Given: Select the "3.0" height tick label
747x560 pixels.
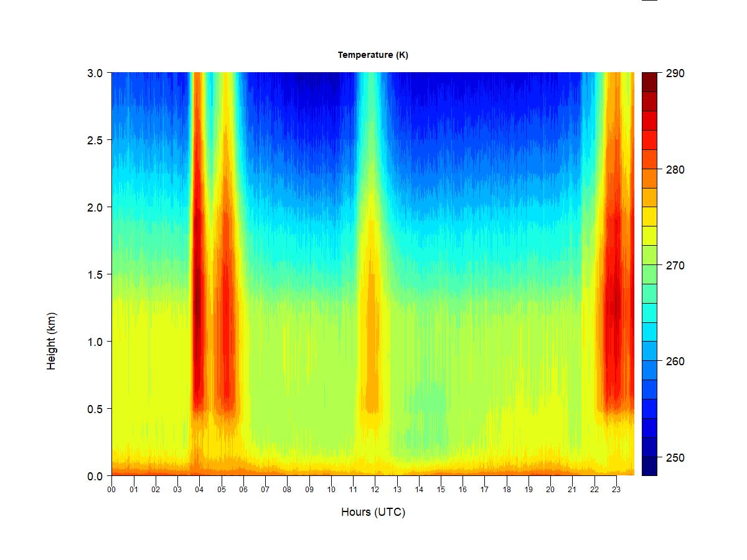Looking at the screenshot, I should tap(95, 73).
